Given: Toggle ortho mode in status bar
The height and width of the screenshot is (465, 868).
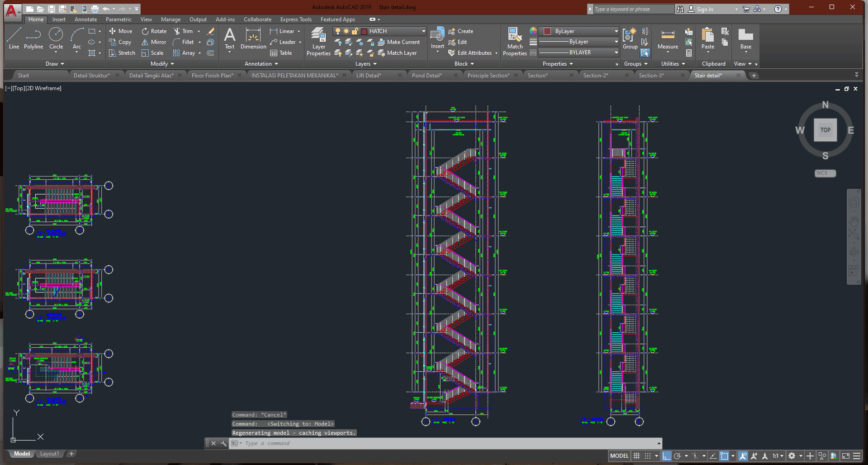Looking at the screenshot, I should (666, 456).
